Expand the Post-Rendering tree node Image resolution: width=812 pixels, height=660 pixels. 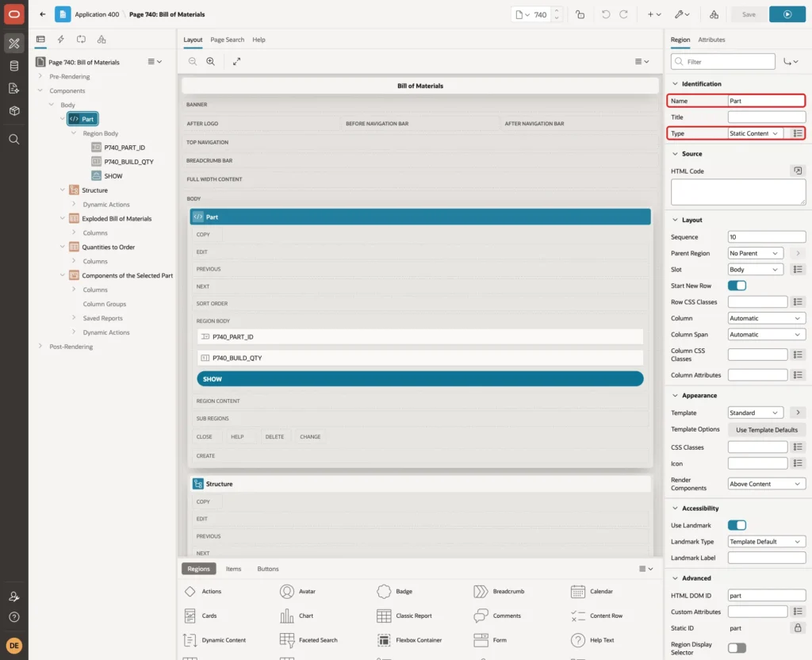(40, 346)
